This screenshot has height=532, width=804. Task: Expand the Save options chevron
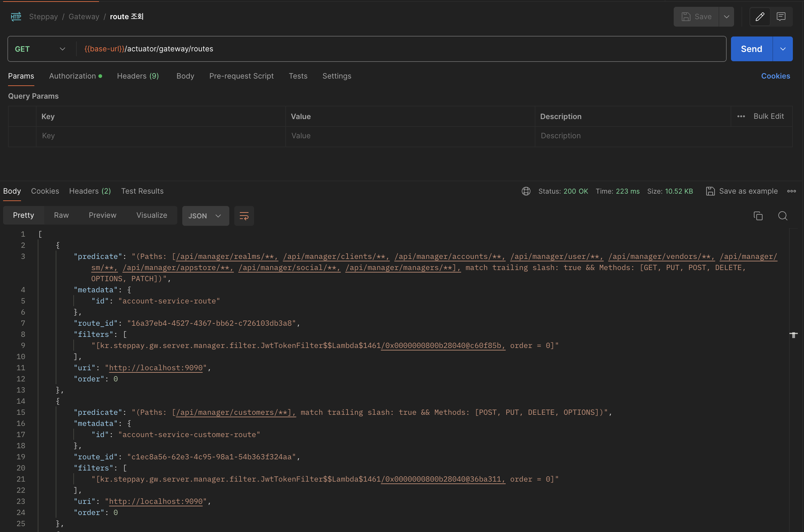(x=726, y=17)
